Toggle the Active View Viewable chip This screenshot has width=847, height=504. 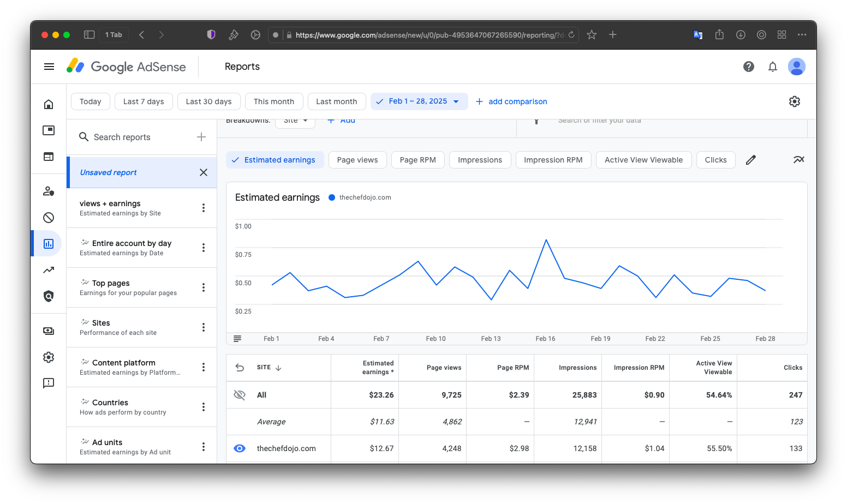point(644,160)
